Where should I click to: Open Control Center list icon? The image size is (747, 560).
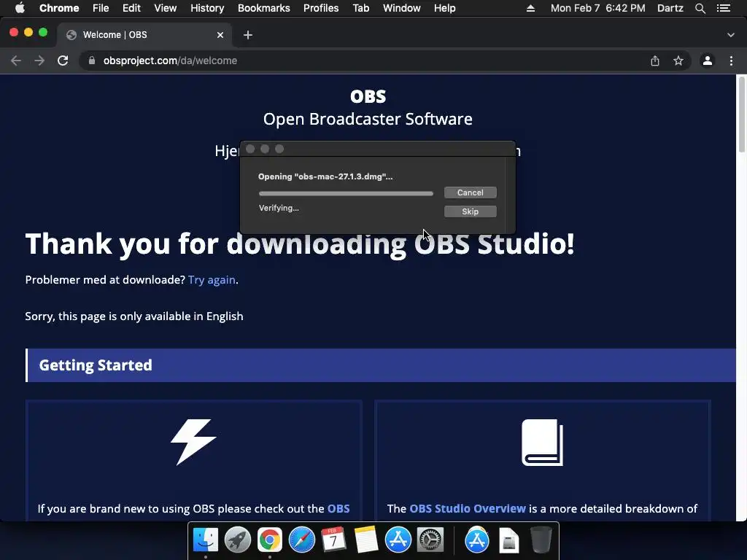[x=723, y=8]
